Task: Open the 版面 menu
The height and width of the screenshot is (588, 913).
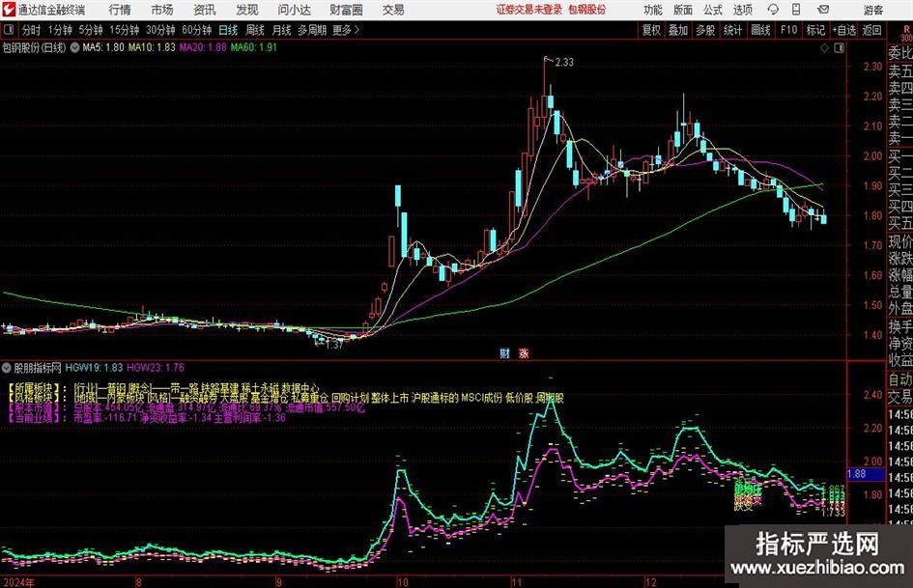Action: pyautogui.click(x=682, y=10)
